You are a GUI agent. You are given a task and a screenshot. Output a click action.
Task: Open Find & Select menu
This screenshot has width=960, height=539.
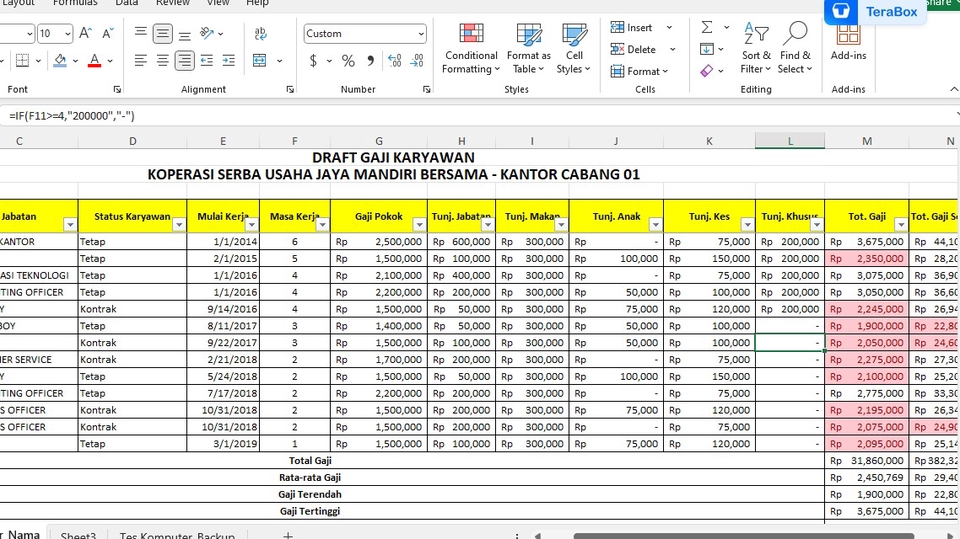[x=795, y=48]
